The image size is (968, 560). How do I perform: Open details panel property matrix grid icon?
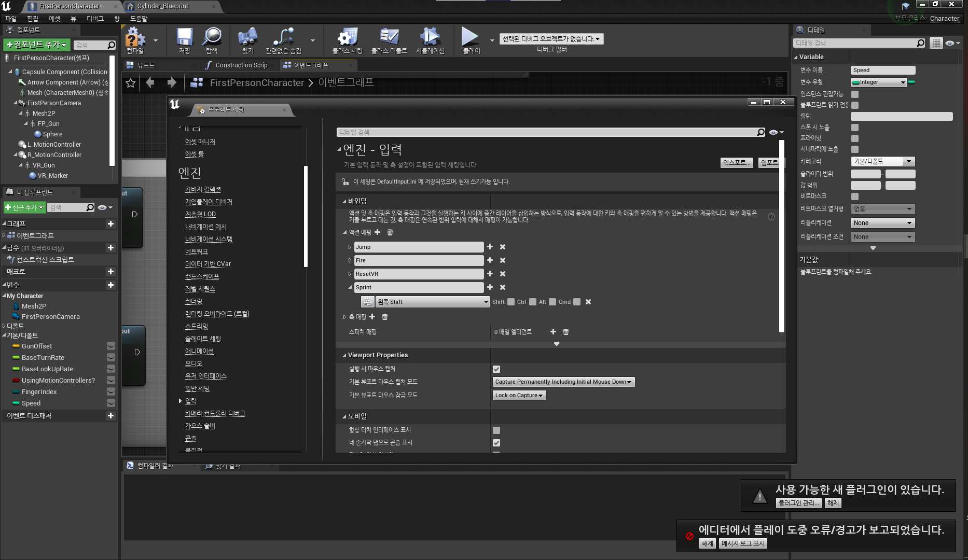pos(936,43)
